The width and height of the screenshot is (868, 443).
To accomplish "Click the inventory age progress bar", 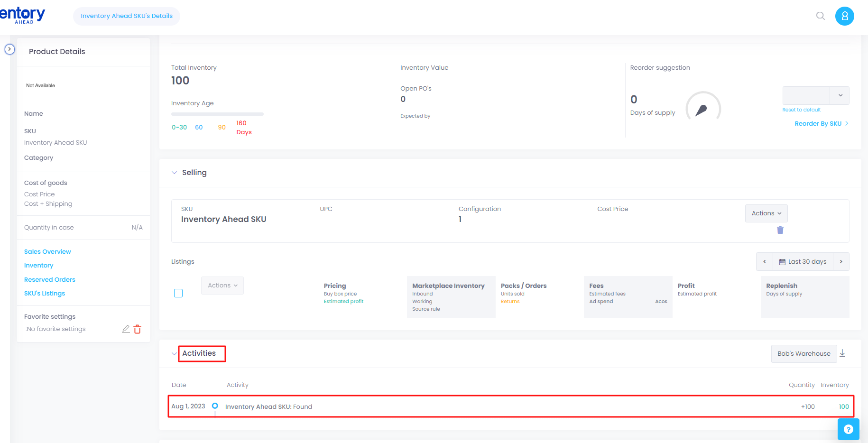I will [x=217, y=114].
